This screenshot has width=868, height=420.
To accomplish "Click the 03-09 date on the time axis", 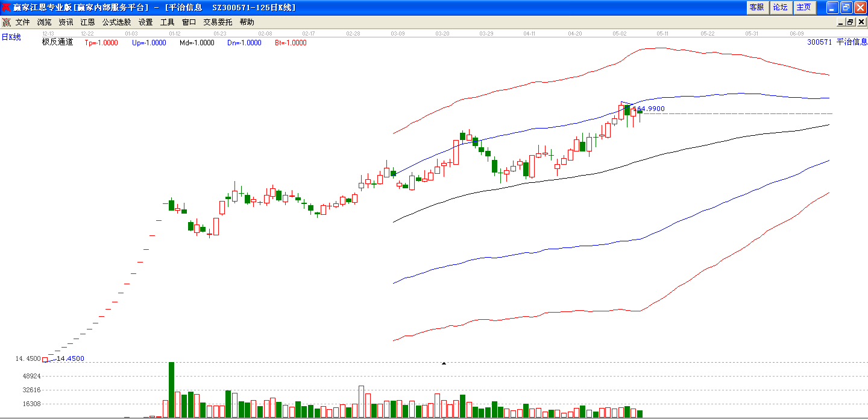I will pyautogui.click(x=398, y=33).
